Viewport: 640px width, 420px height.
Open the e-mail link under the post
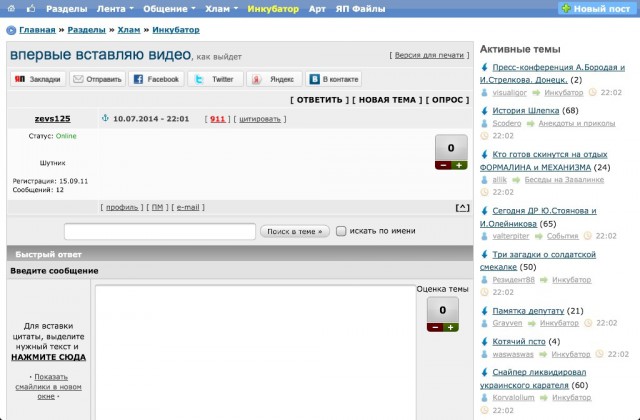pyautogui.click(x=188, y=207)
